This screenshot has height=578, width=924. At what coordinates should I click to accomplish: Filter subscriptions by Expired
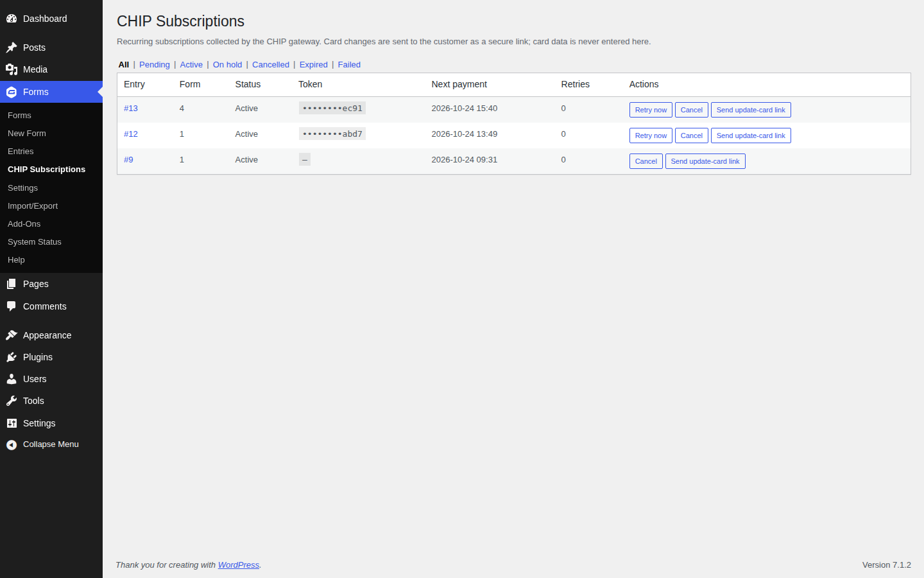[x=314, y=65]
